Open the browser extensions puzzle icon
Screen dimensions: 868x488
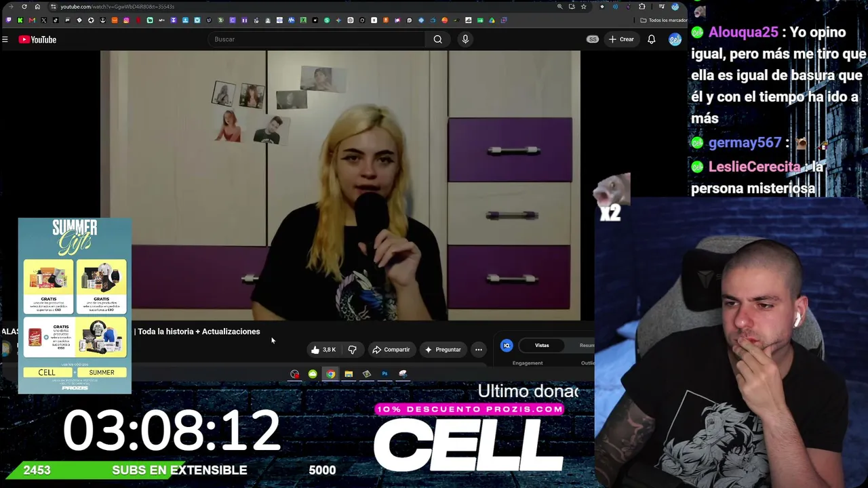tap(642, 7)
